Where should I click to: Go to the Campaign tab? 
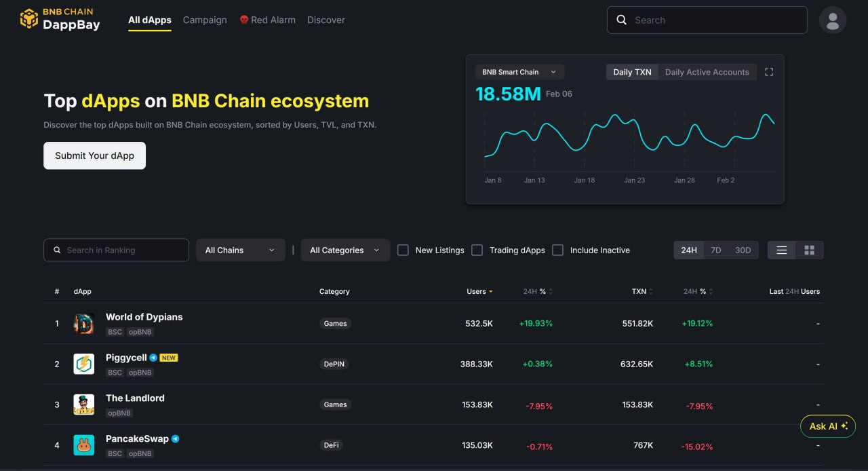[205, 20]
